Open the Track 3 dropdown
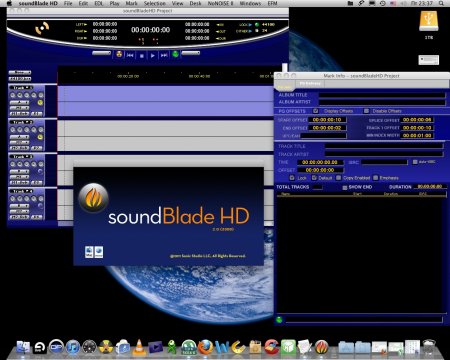This screenshot has width=450, height=360. [x=21, y=157]
